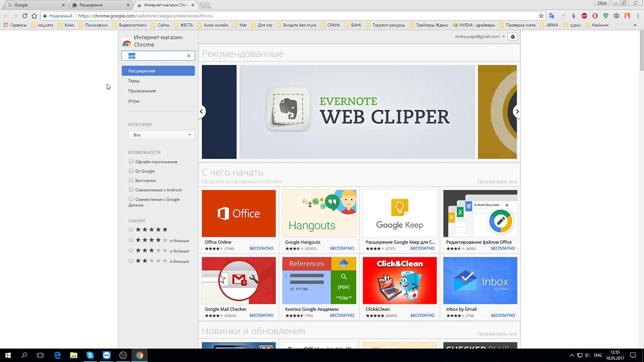Select Расширения in the store sidebar

[158, 71]
